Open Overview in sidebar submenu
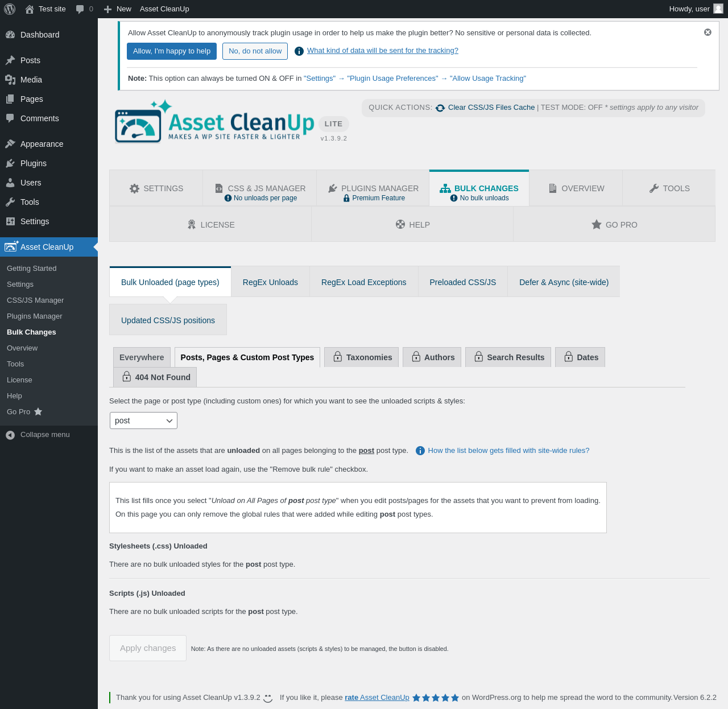728x709 pixels. [22, 348]
